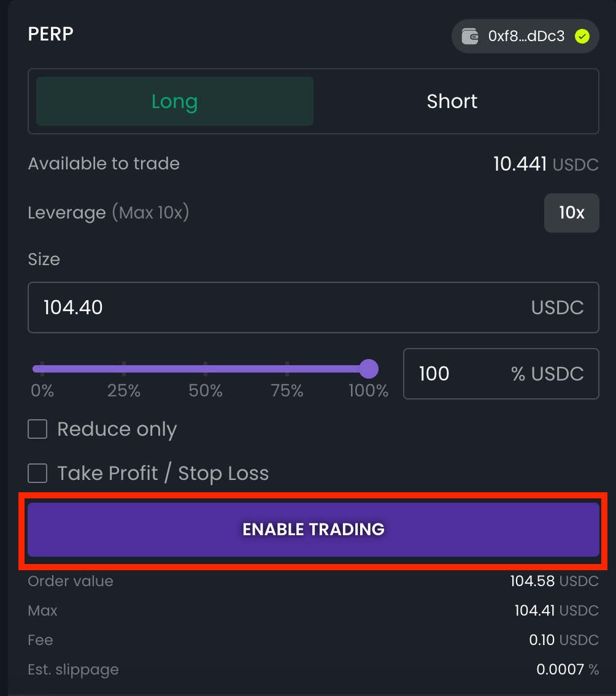Set size slider to 0% mark

(42, 369)
